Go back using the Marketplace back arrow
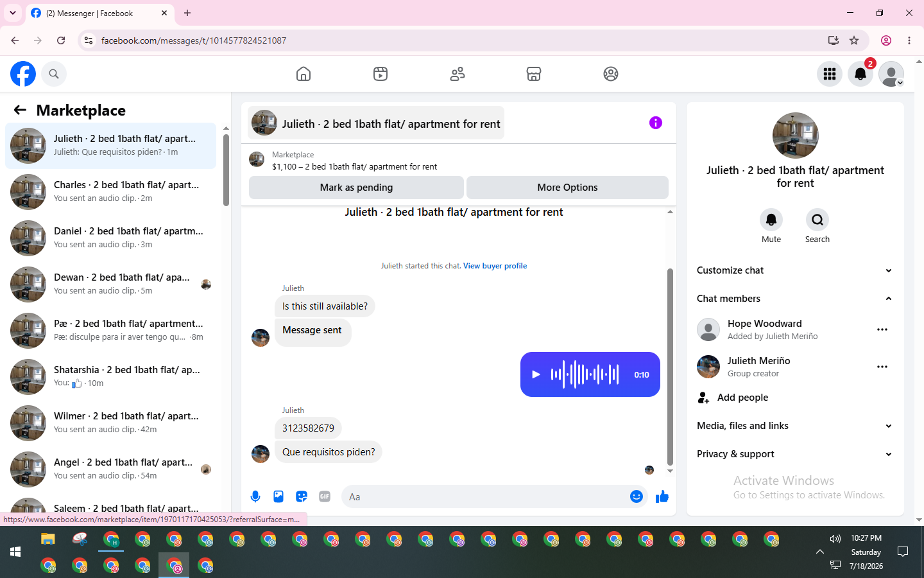 [x=20, y=110]
